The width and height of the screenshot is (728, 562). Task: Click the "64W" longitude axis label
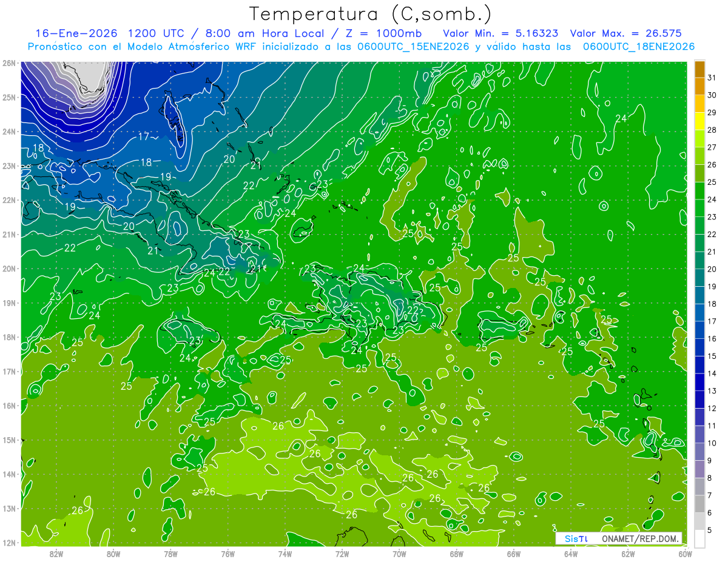pyautogui.click(x=571, y=554)
